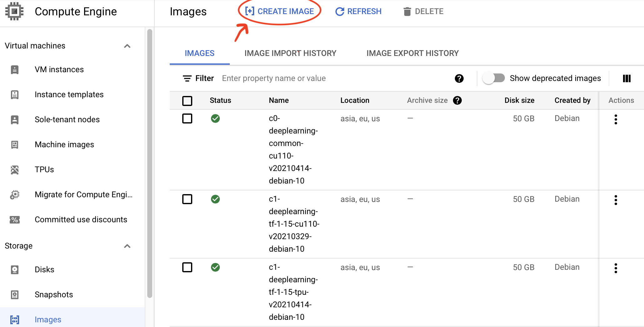Click the Machine images sidebar icon
This screenshot has width=644, height=327.
tap(15, 144)
